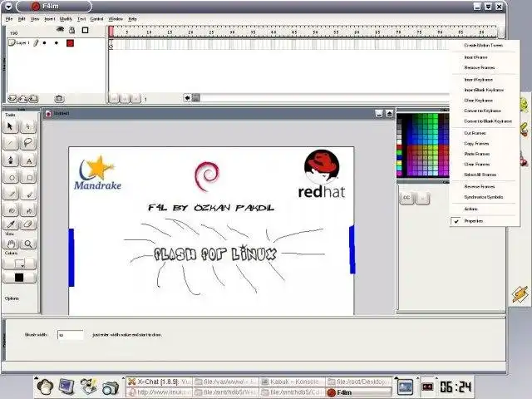This screenshot has height=399, width=532.
Task: Toggle Layer 1 lock dot
Action: coord(57,43)
